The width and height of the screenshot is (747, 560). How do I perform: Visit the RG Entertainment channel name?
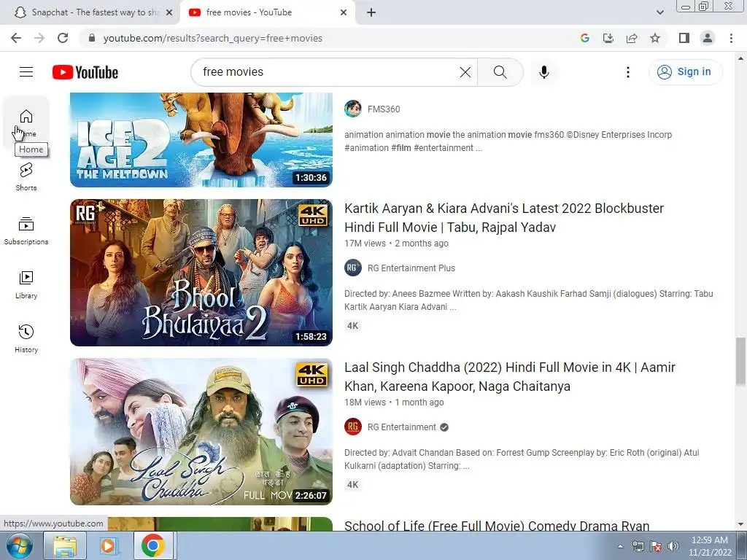tap(402, 427)
